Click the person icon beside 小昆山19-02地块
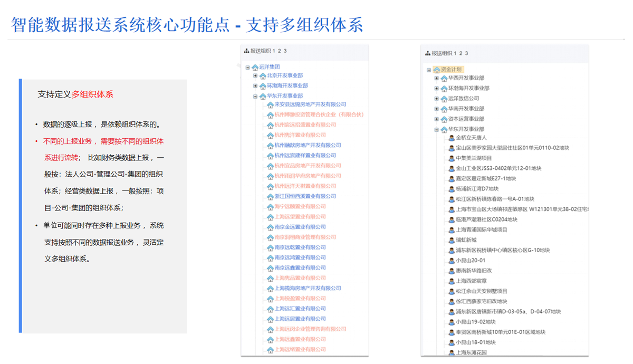 click(452, 322)
